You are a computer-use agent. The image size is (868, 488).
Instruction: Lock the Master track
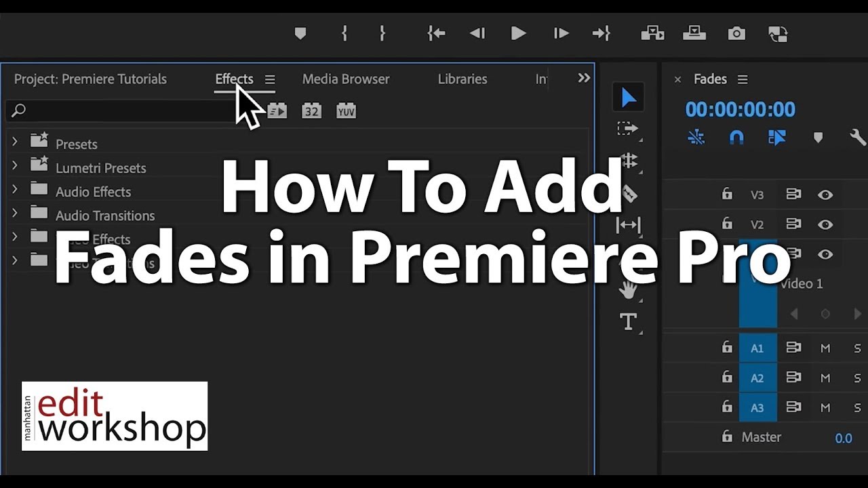tap(727, 436)
